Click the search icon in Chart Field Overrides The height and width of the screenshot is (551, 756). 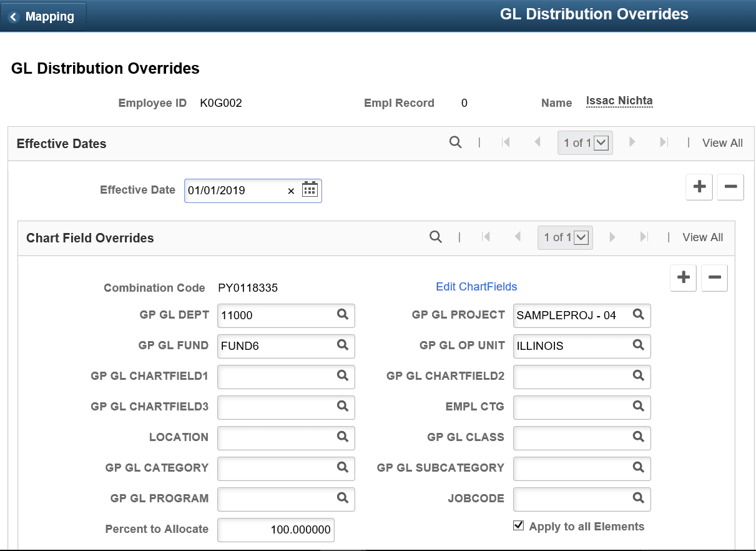(435, 237)
